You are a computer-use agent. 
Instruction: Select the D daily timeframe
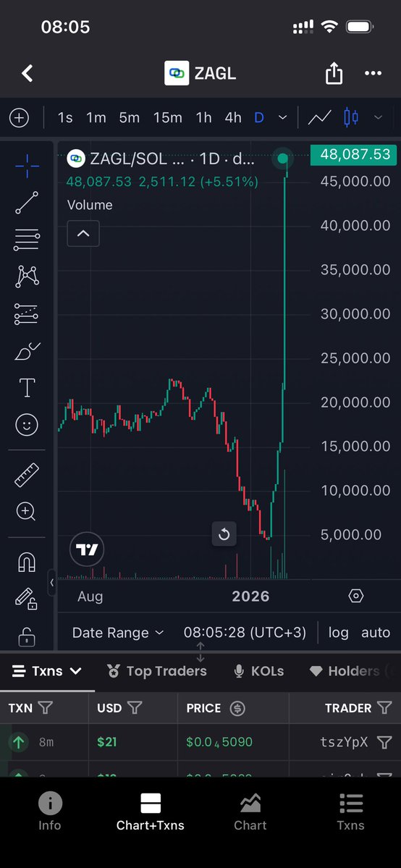coord(258,117)
